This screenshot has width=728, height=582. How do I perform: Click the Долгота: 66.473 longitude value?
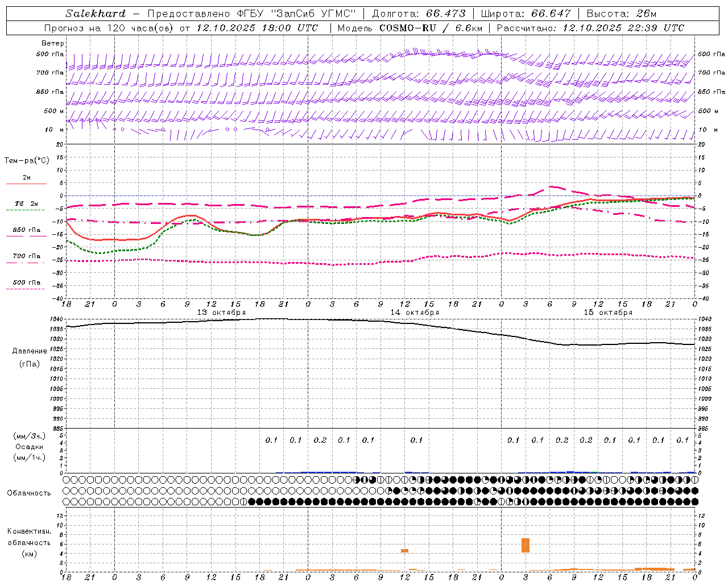click(419, 14)
